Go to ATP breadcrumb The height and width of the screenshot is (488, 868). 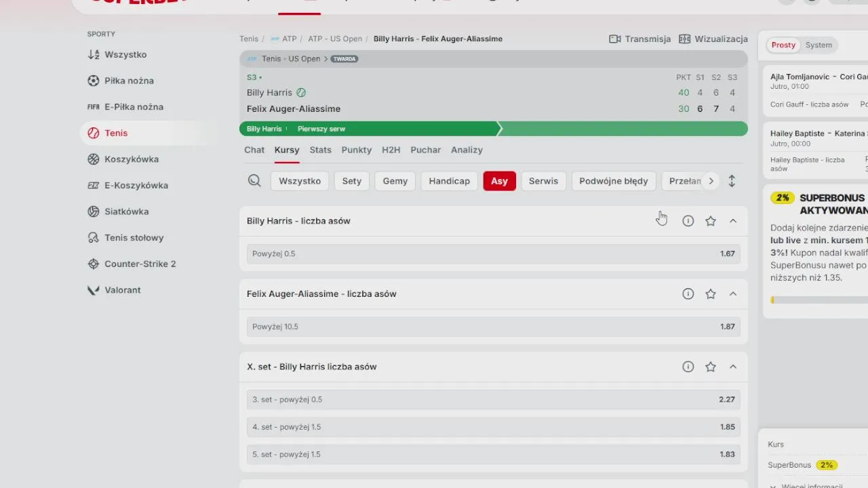290,39
